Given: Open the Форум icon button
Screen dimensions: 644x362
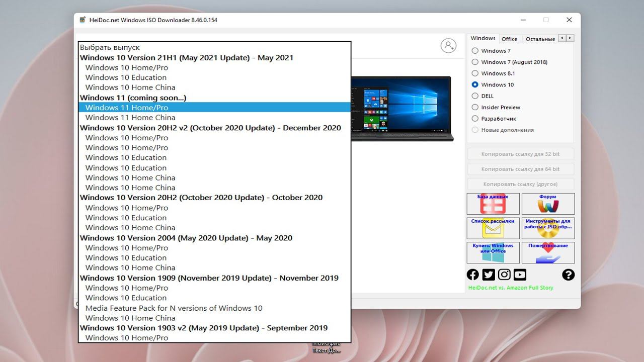Looking at the screenshot, I should pyautogui.click(x=548, y=204).
